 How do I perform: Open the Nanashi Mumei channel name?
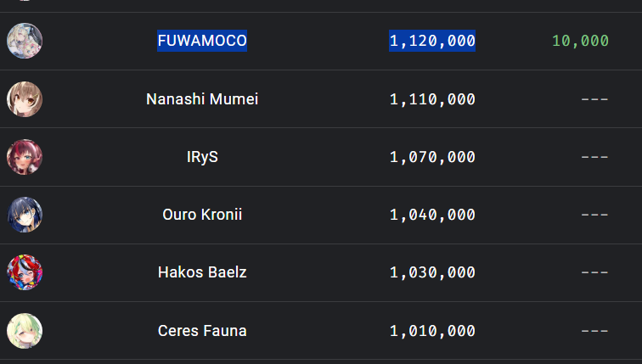pos(202,99)
